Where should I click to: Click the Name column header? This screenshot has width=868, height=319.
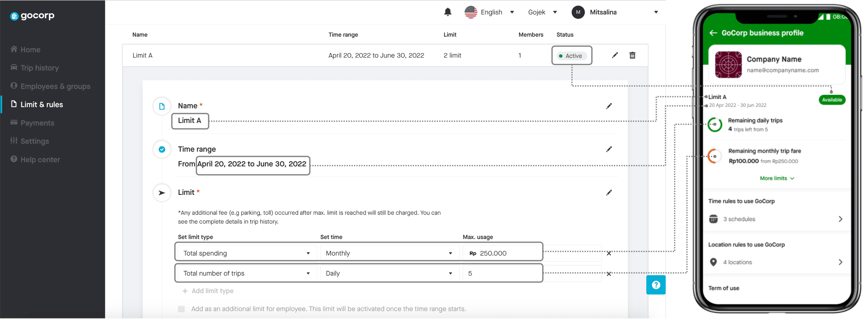click(140, 35)
